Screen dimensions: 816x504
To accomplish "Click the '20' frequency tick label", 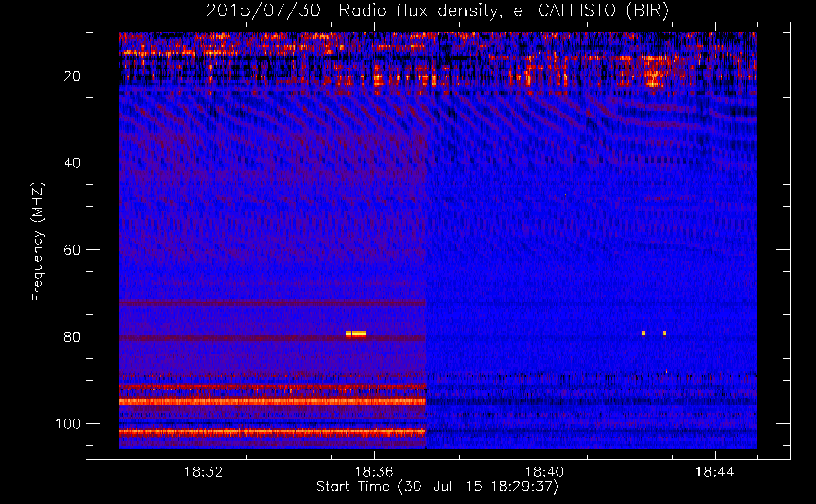I will 73,76.
